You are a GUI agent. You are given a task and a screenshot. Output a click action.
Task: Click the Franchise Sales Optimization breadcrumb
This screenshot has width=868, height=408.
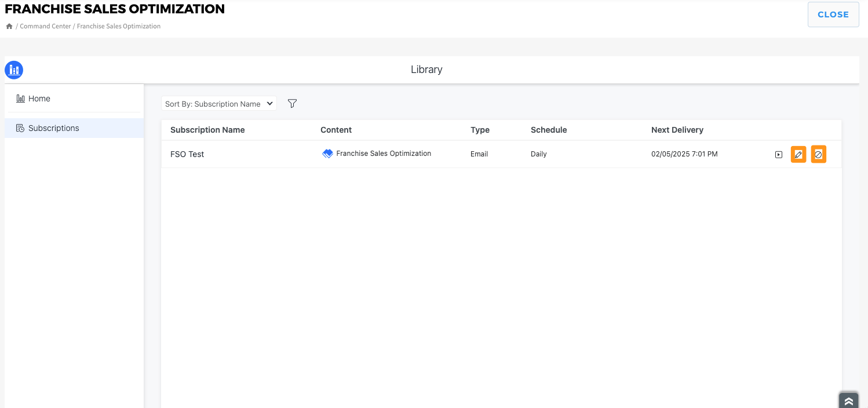pyautogui.click(x=119, y=26)
